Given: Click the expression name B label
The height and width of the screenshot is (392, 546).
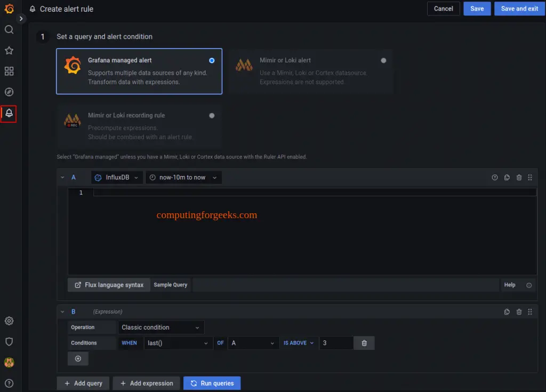Looking at the screenshot, I should [x=73, y=312].
